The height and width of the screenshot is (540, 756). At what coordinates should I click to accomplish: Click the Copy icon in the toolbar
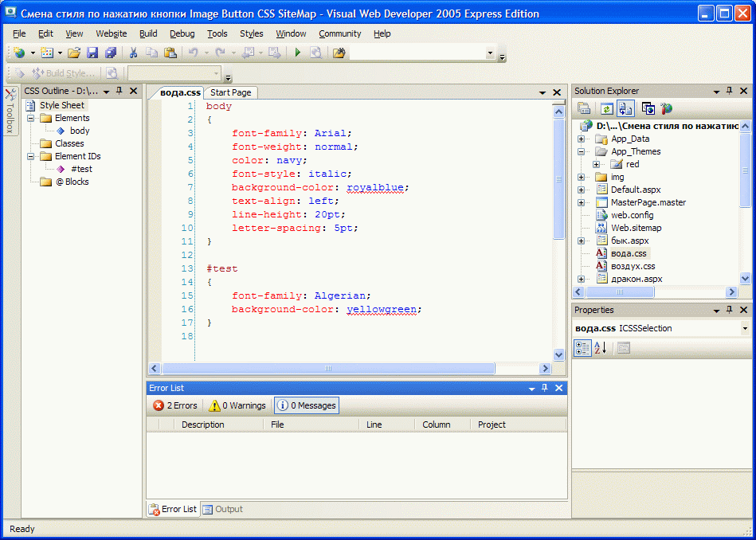click(x=151, y=53)
